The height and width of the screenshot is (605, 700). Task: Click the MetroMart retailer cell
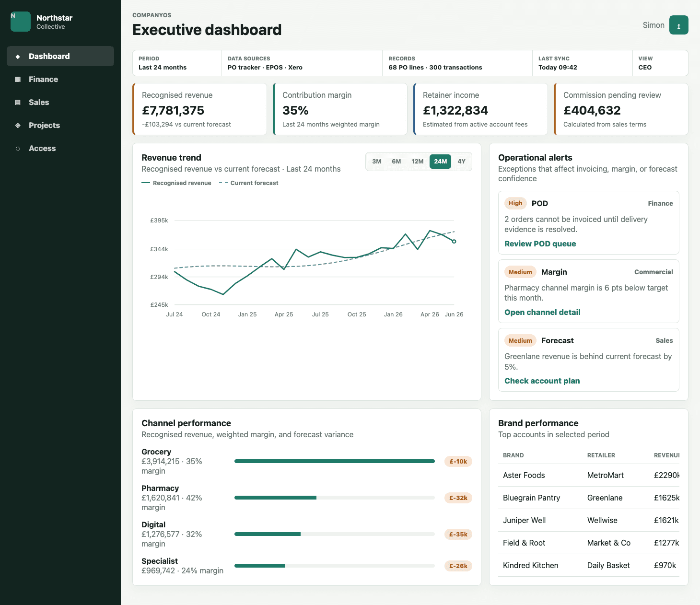pos(606,475)
